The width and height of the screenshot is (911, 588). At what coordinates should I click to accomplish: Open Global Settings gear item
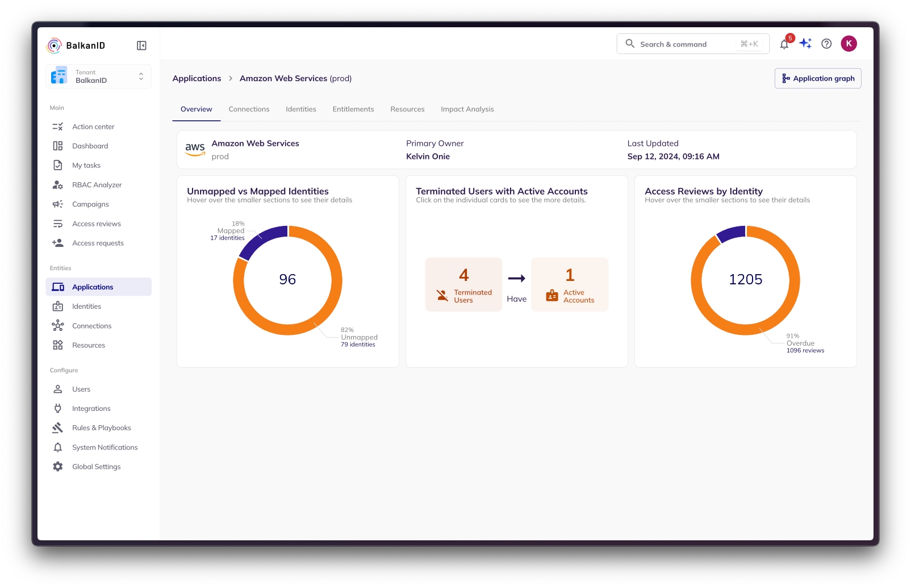[x=96, y=467]
